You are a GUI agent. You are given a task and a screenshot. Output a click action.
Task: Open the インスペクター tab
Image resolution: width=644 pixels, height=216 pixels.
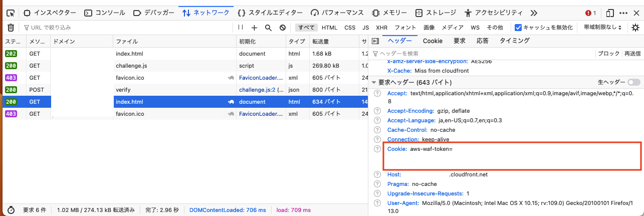coord(50,13)
